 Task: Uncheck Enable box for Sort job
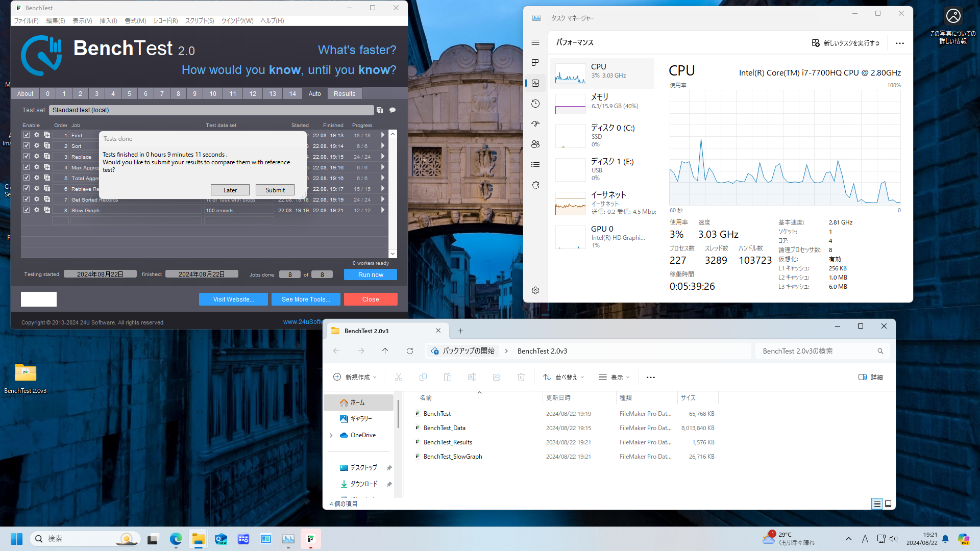click(27, 146)
